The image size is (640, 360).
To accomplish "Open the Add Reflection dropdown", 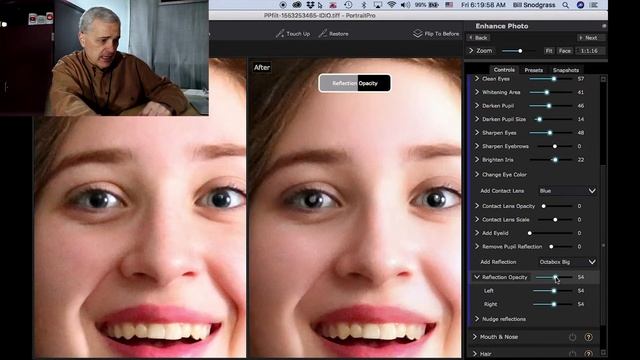I will (x=567, y=262).
